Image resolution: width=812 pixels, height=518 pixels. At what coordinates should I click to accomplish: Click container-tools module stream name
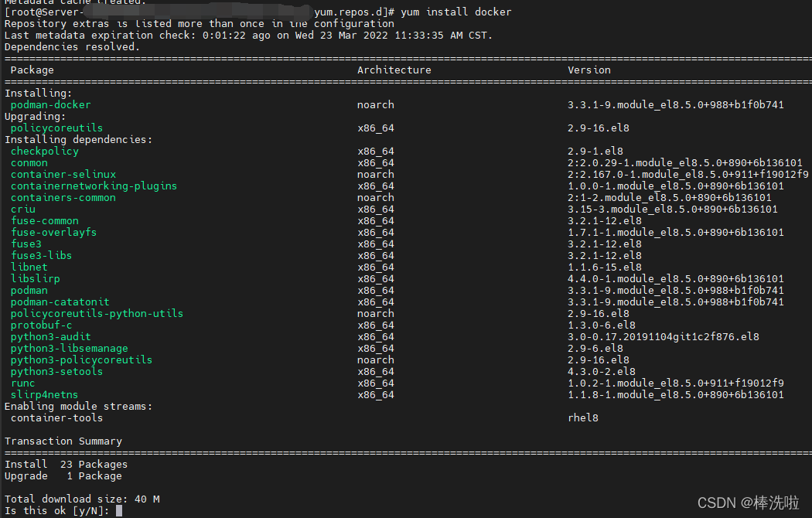[x=56, y=417]
